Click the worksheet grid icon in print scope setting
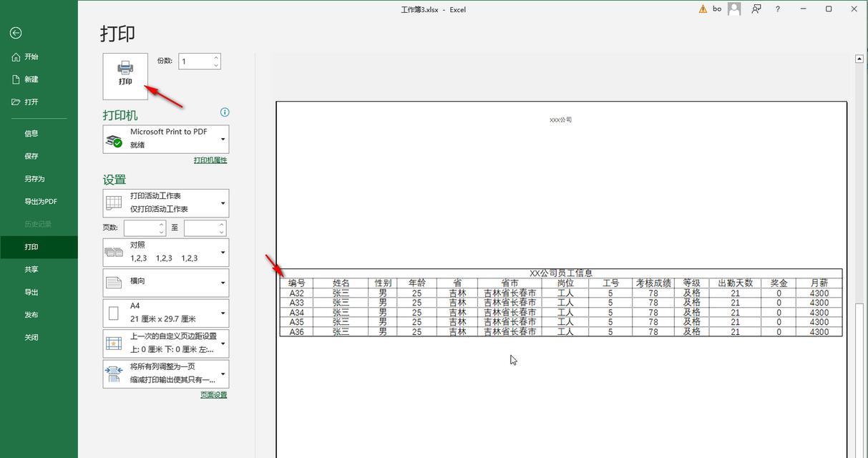The height and width of the screenshot is (458, 868). pos(114,203)
